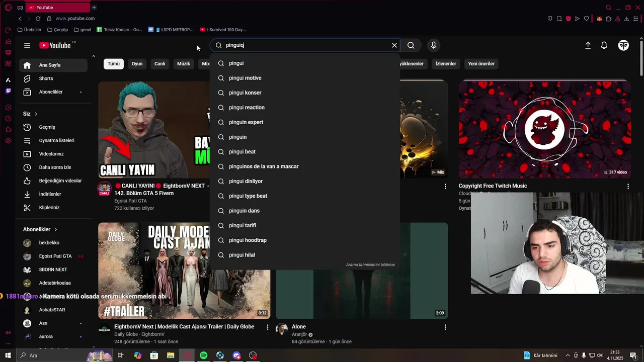This screenshot has width=644, height=362.
Task: Open Beğendiğim videolar list
Action: 53,180
